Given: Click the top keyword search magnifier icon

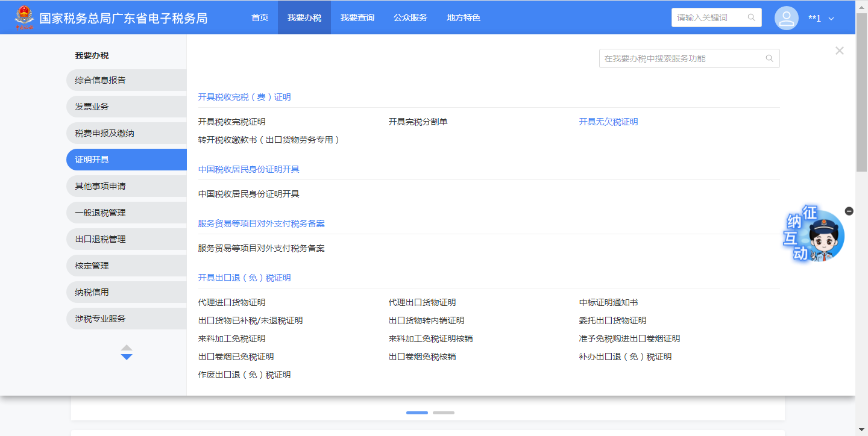Looking at the screenshot, I should (x=751, y=17).
